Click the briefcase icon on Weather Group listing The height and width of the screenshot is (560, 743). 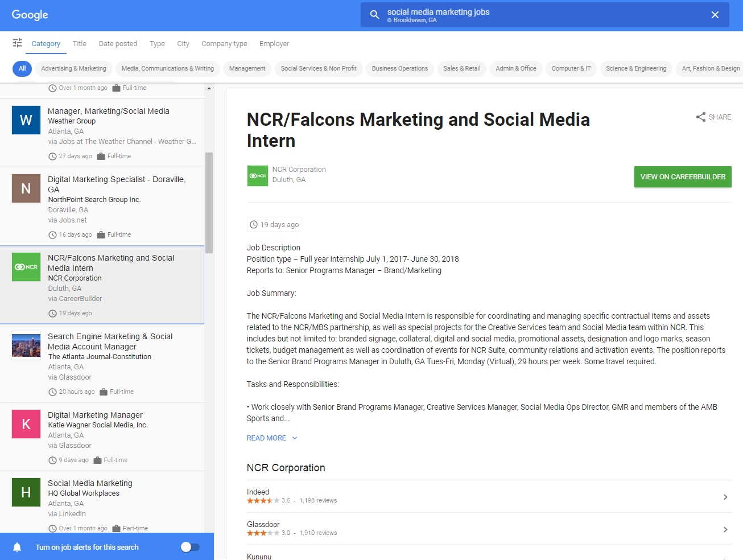pos(101,157)
